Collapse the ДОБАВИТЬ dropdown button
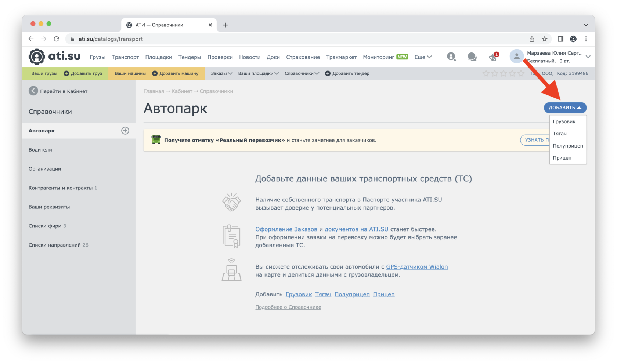 [x=565, y=108]
